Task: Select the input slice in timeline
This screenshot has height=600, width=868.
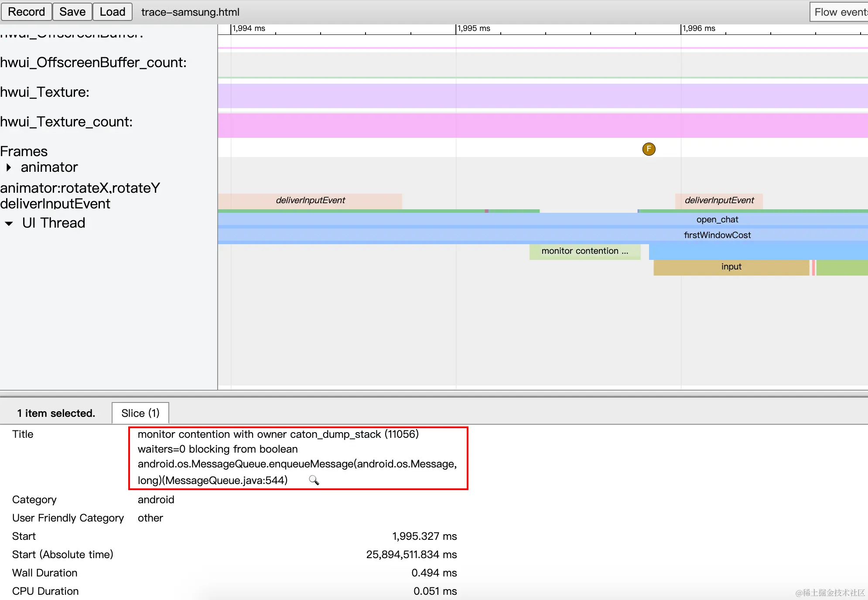Action: click(731, 267)
